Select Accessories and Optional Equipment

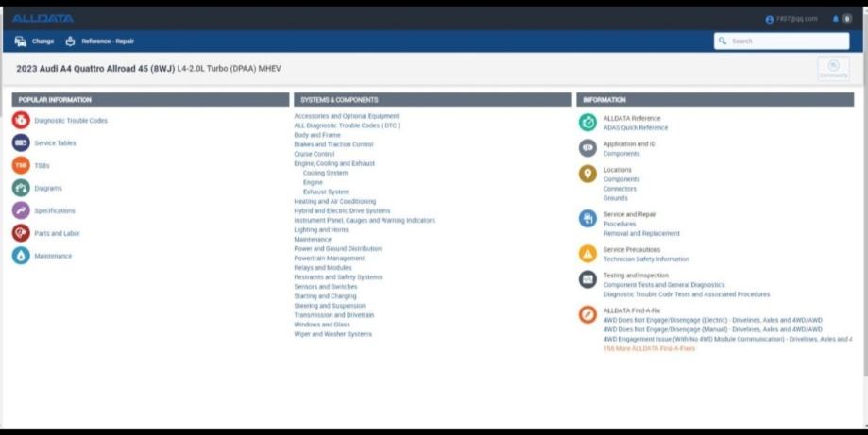pos(347,116)
